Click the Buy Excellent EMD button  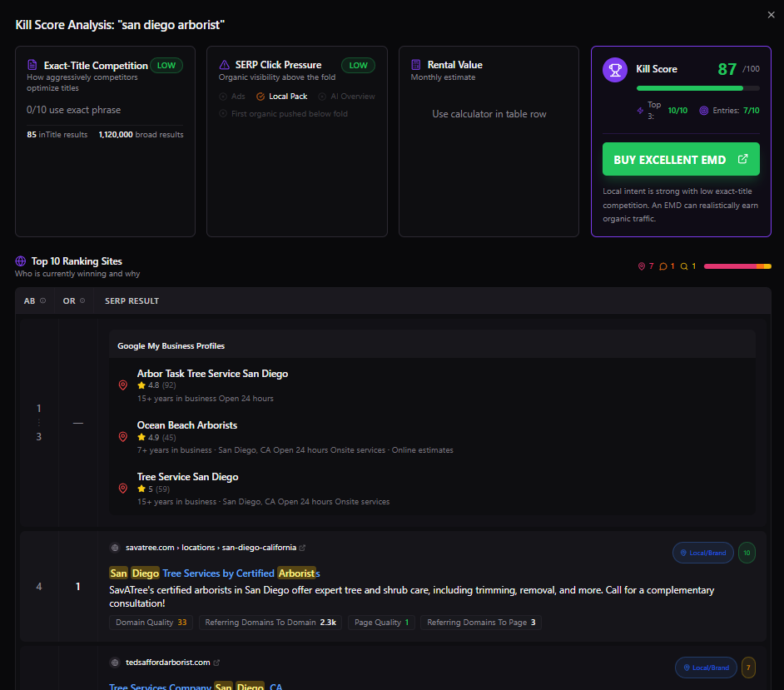(x=680, y=159)
